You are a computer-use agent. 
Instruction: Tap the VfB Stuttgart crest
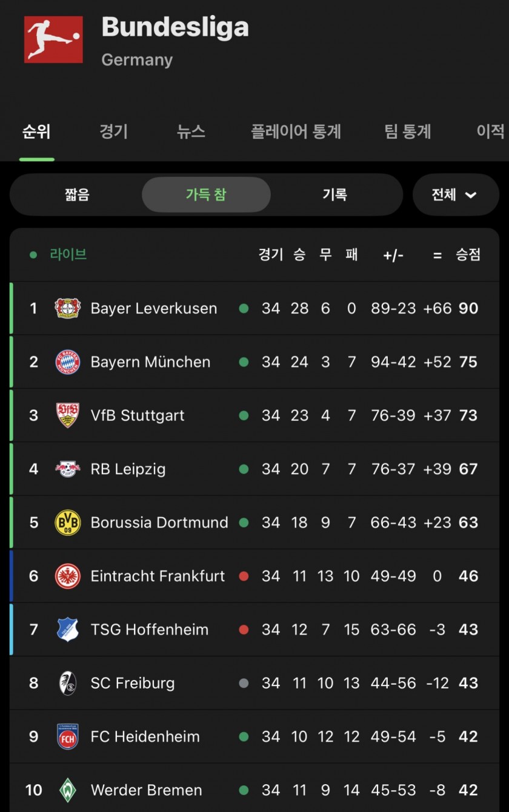(x=67, y=415)
